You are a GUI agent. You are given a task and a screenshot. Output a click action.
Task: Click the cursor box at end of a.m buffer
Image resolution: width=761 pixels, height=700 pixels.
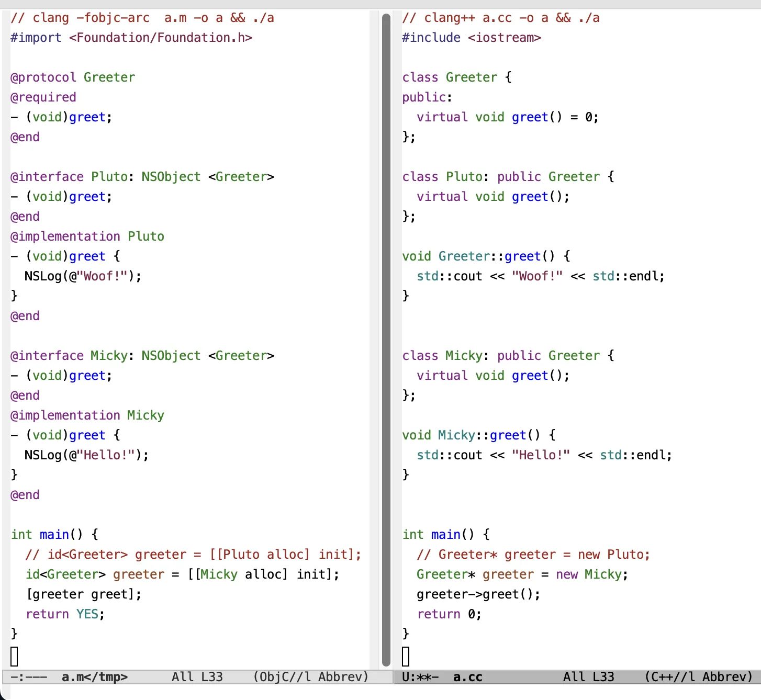[x=14, y=656]
